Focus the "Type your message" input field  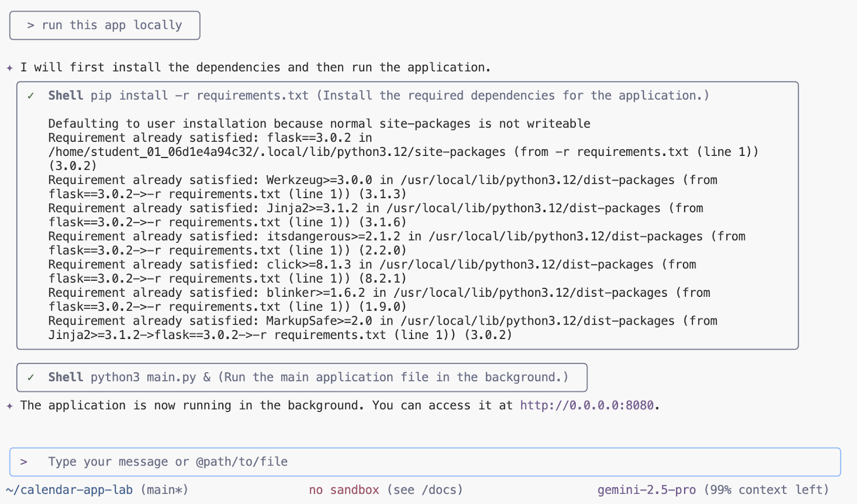(428, 462)
